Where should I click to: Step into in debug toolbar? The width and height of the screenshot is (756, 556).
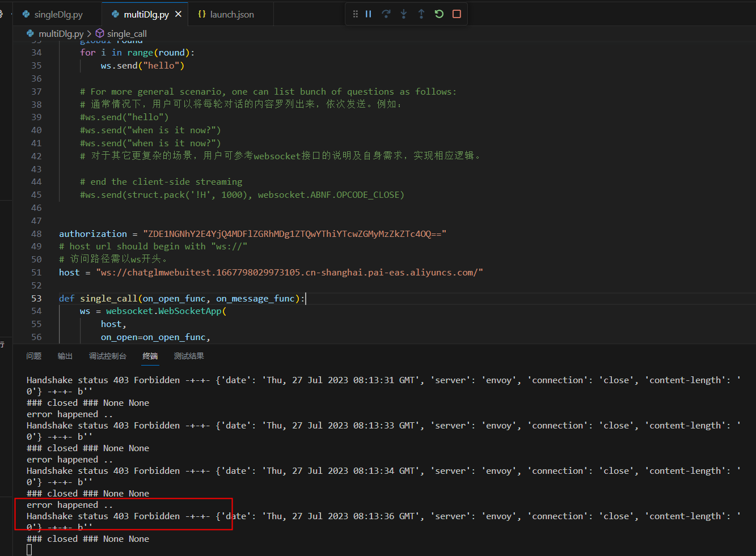click(404, 14)
